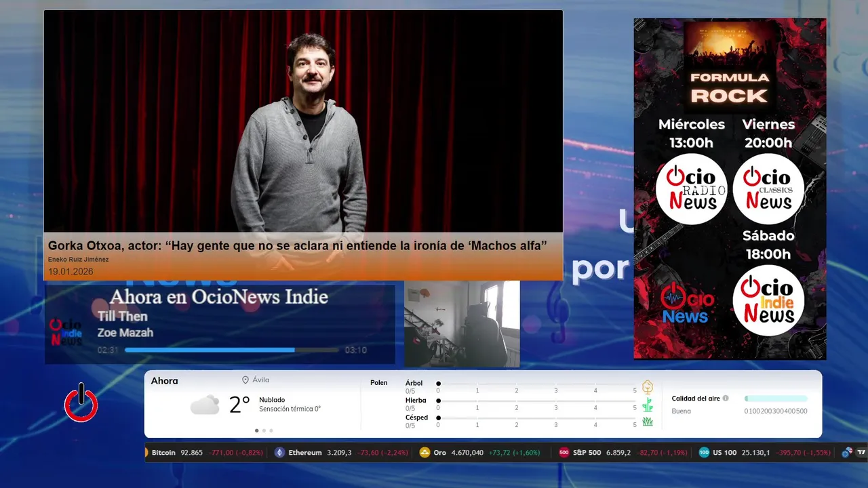Click the Árbol pollen level slider
868x488 pixels.
click(x=536, y=384)
